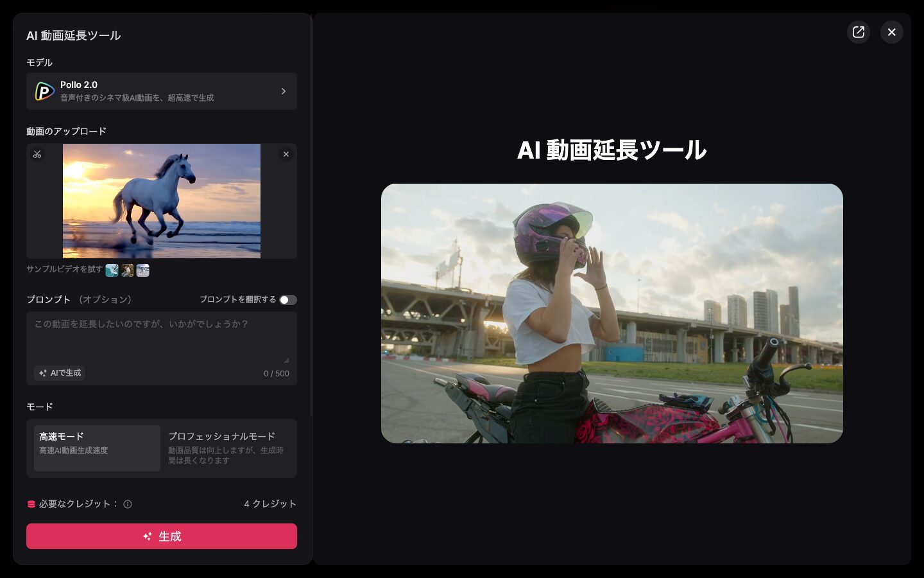This screenshot has height=578, width=924.
Task: Select 高速モード option
Action: [97, 448]
